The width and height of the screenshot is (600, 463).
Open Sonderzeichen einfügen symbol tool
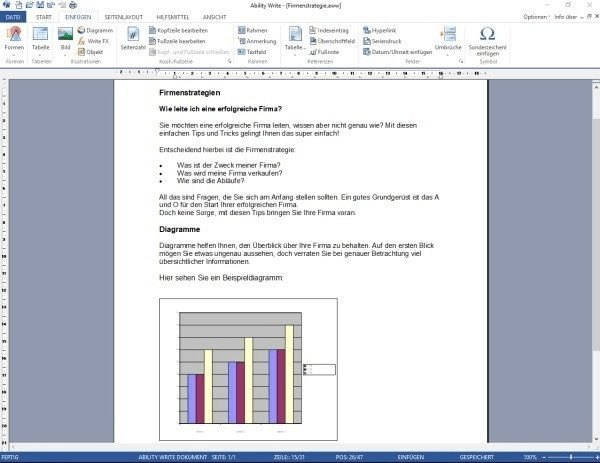[487, 40]
